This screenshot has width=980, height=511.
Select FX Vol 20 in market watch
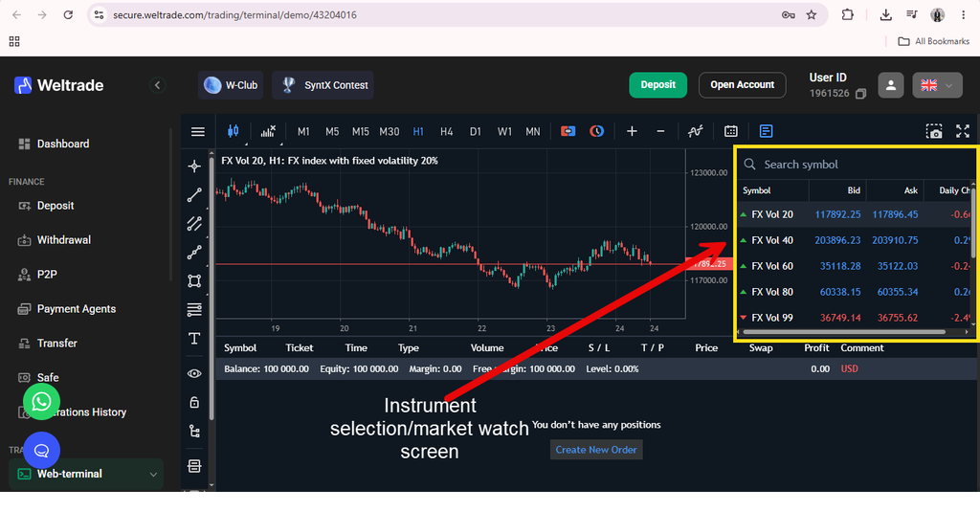click(856, 214)
